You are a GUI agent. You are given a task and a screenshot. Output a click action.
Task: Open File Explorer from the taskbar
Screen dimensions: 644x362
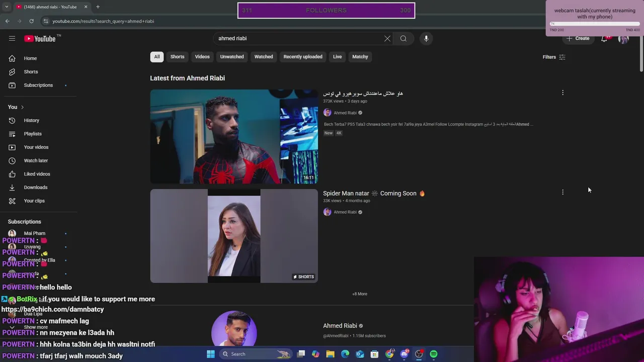tap(331, 354)
